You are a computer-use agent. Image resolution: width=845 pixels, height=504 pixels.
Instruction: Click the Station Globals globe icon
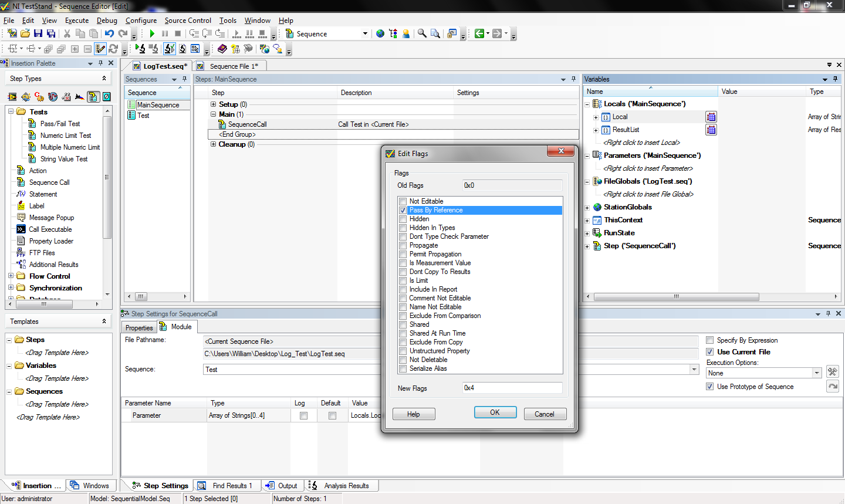click(x=380, y=33)
